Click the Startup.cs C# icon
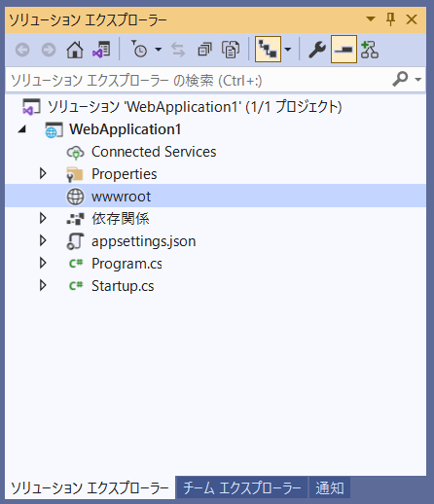 [76, 286]
